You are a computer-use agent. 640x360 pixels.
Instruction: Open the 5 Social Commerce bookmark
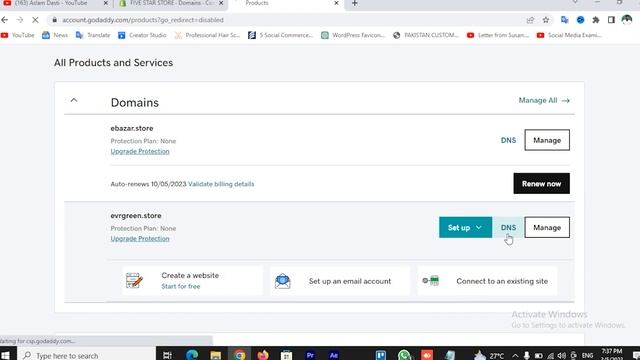pos(280,35)
